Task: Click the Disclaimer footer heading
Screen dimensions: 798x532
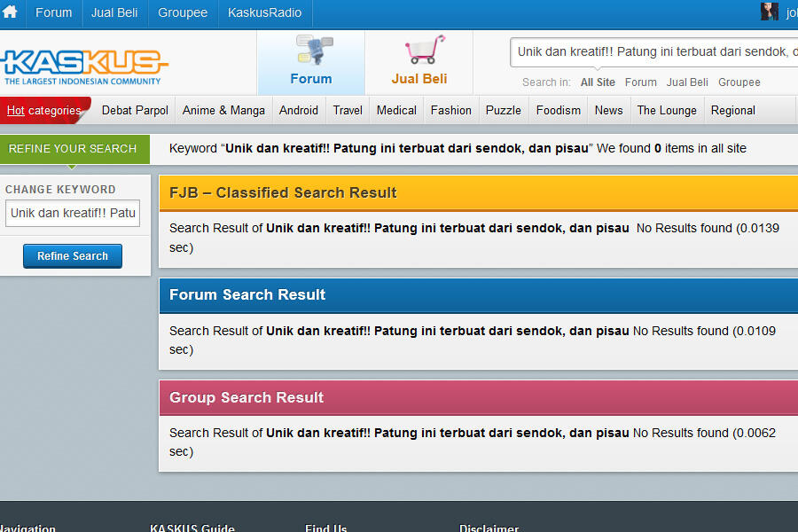Action: 489,528
